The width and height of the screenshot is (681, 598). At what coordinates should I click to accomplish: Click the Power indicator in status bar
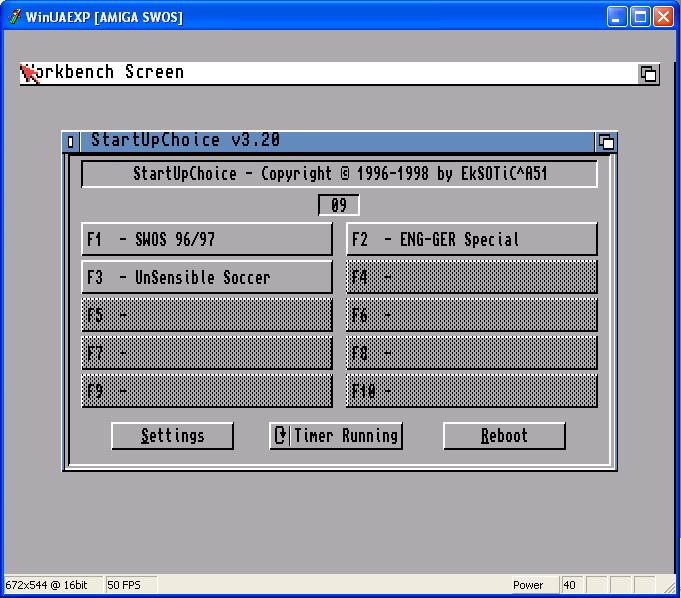(528, 585)
